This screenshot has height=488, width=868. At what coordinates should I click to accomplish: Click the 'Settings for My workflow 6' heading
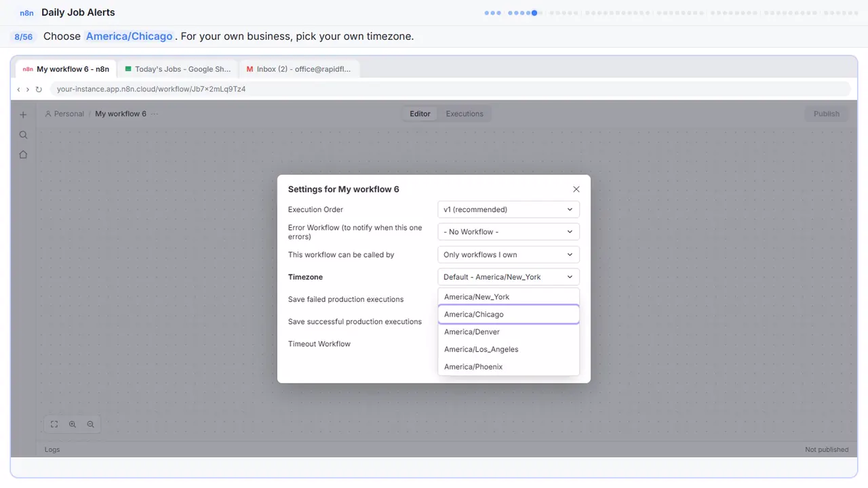[344, 190]
